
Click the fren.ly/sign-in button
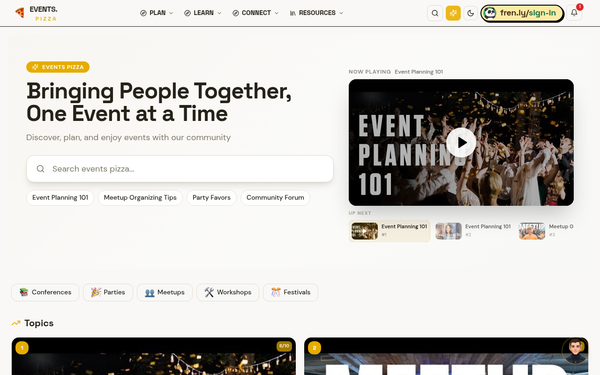(522, 13)
